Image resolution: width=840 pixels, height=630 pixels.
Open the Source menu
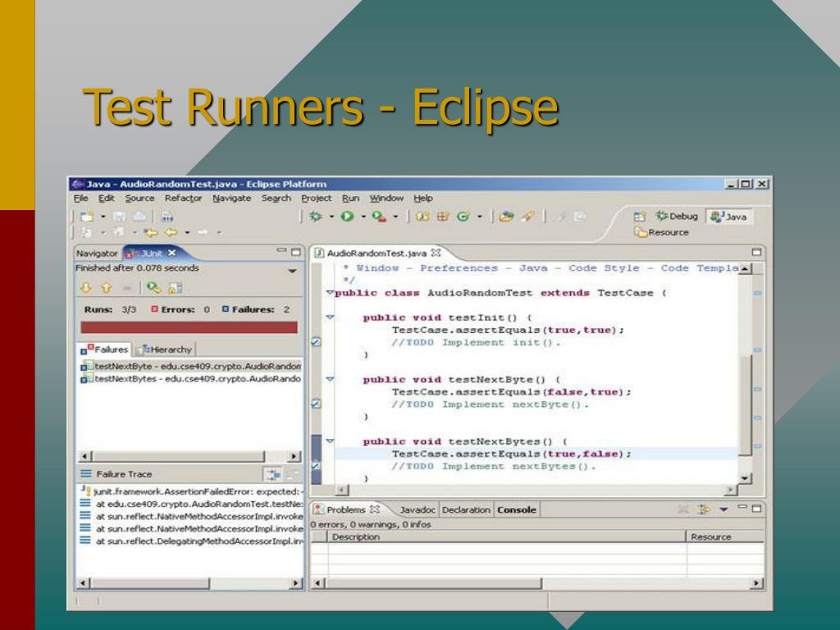pyautogui.click(x=139, y=199)
